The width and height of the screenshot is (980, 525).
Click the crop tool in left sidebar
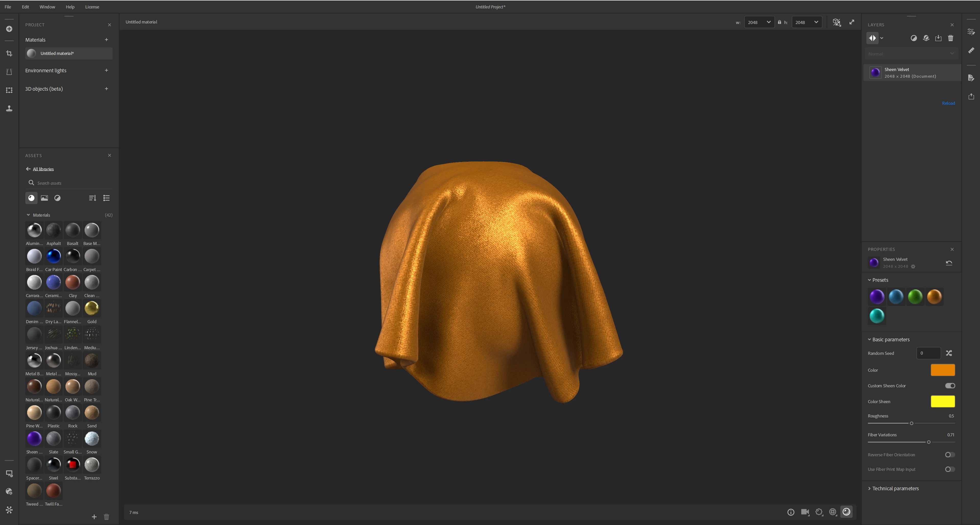(9, 54)
